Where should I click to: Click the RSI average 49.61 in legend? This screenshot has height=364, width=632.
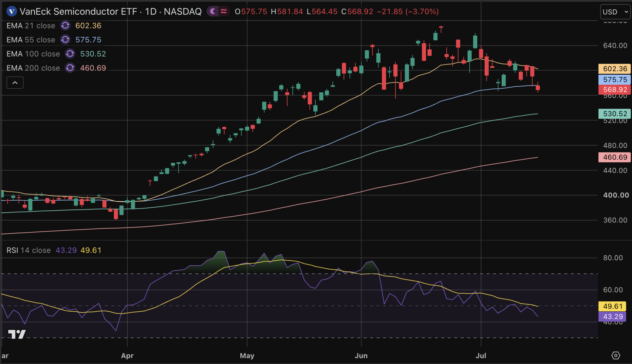point(91,250)
